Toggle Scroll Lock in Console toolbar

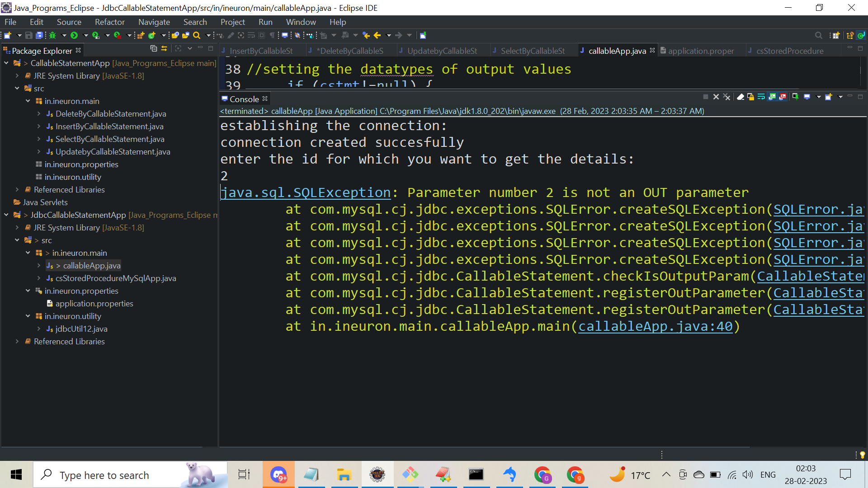(x=750, y=97)
